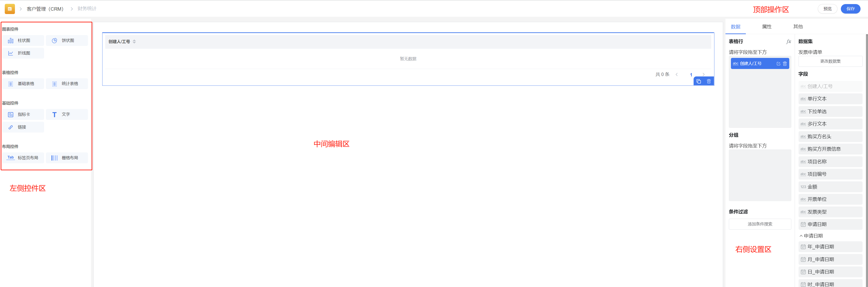Sort the 创建人/工号 column
868x287 pixels.
click(134, 42)
